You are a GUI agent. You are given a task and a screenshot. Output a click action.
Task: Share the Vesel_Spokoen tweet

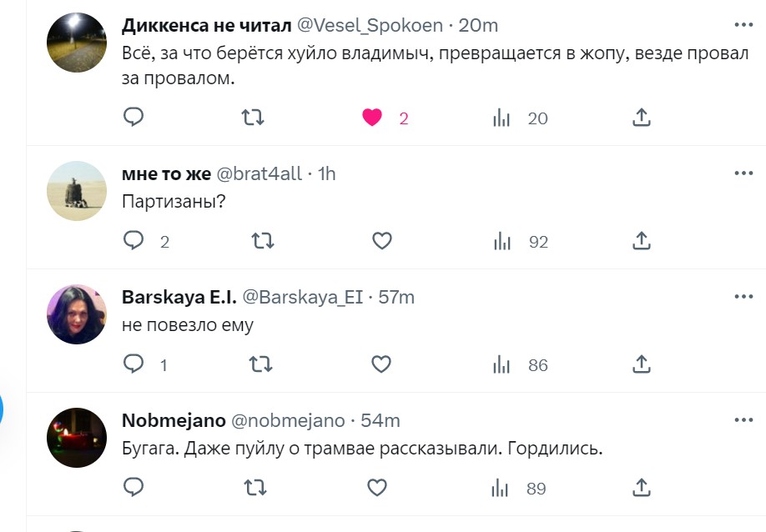coord(641,118)
